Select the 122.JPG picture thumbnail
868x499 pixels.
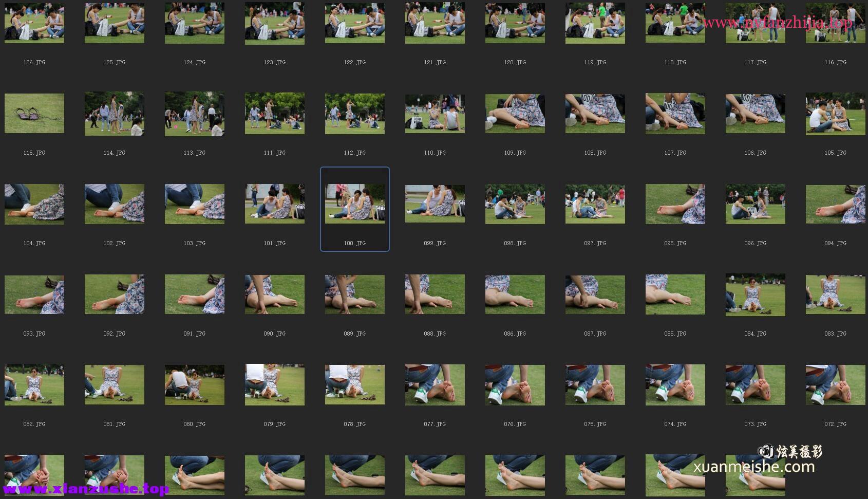click(x=355, y=23)
